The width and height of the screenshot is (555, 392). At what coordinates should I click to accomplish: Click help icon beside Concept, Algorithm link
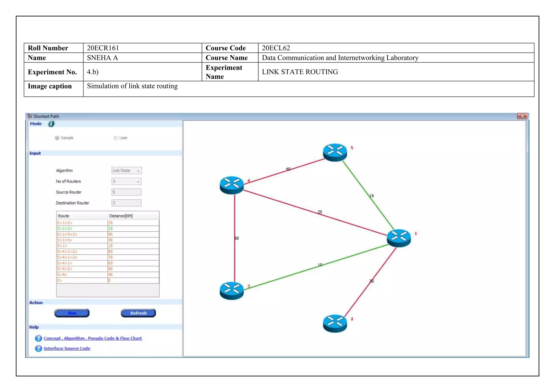point(38,338)
